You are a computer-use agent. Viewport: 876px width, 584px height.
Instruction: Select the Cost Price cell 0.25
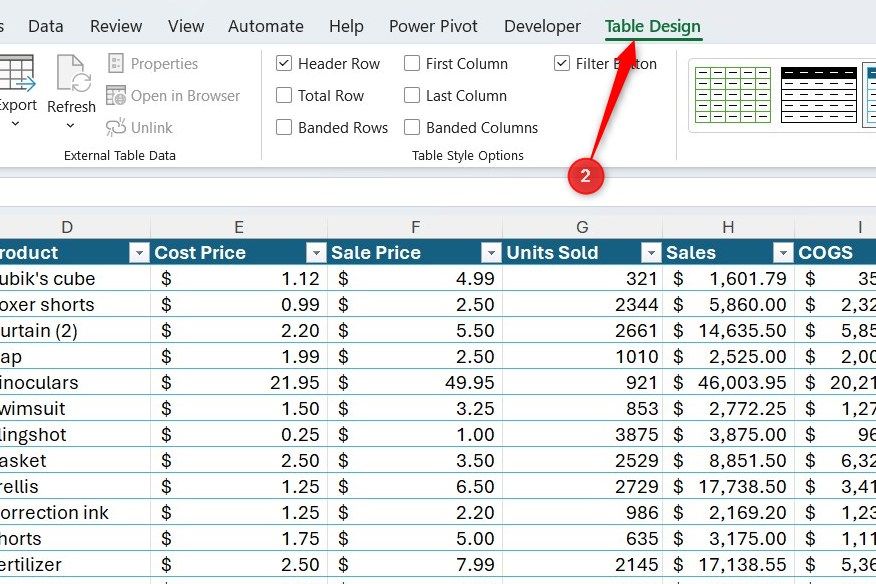[x=239, y=434]
